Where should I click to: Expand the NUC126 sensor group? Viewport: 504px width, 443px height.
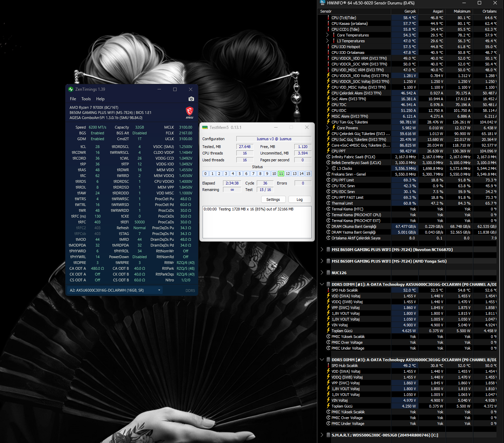pos(322,273)
